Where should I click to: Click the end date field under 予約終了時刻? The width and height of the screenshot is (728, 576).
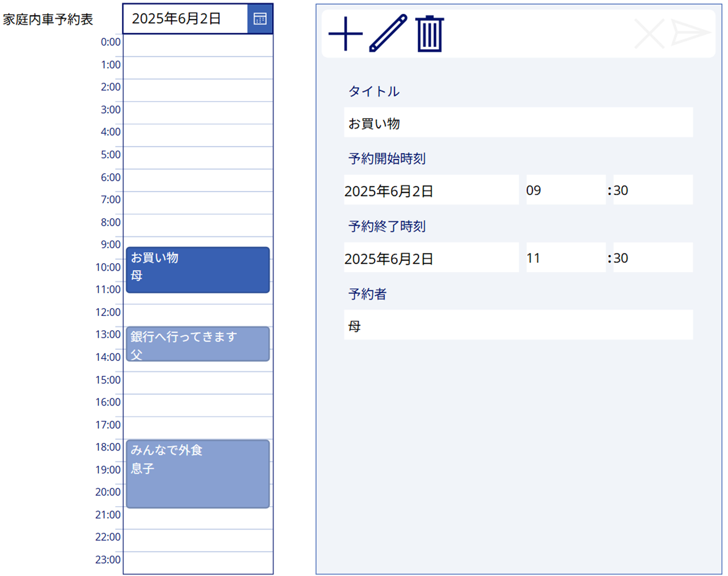coord(431,258)
